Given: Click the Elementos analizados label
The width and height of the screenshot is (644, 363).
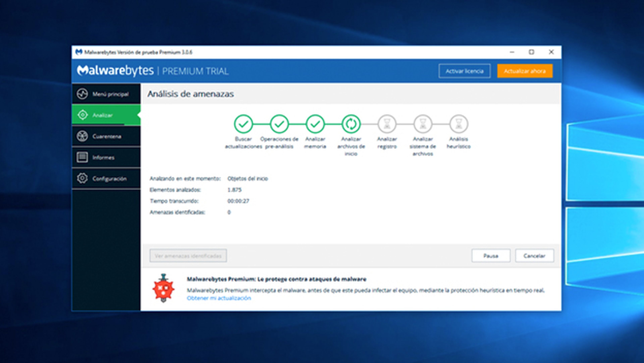Looking at the screenshot, I should (175, 190).
